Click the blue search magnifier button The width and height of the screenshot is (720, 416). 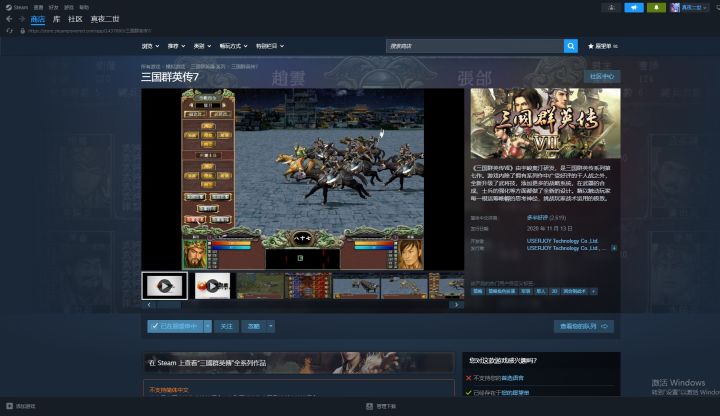(570, 46)
